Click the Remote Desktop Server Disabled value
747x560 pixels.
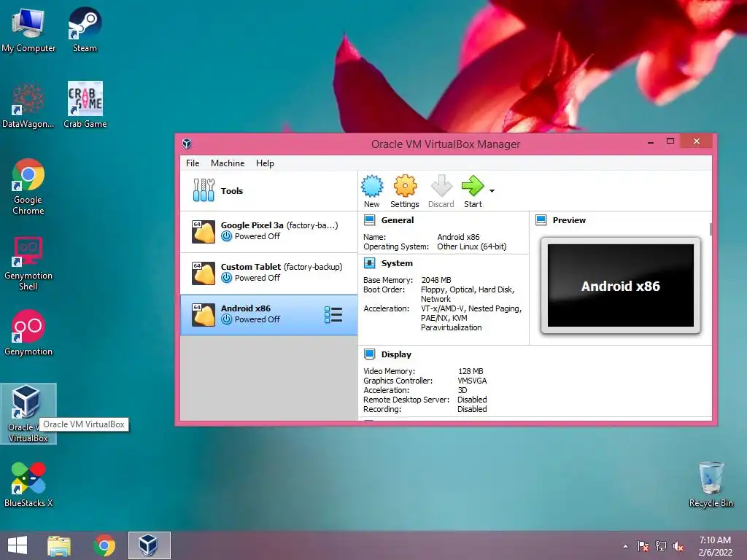point(472,400)
